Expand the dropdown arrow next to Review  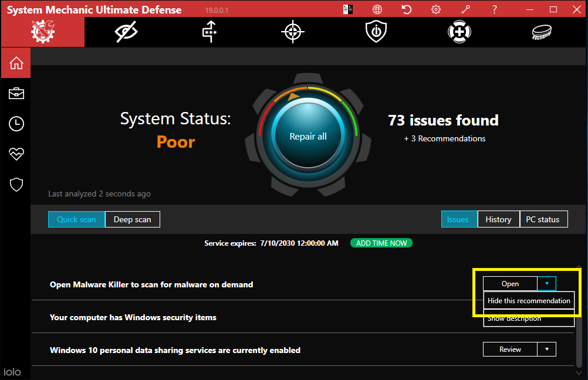click(547, 350)
